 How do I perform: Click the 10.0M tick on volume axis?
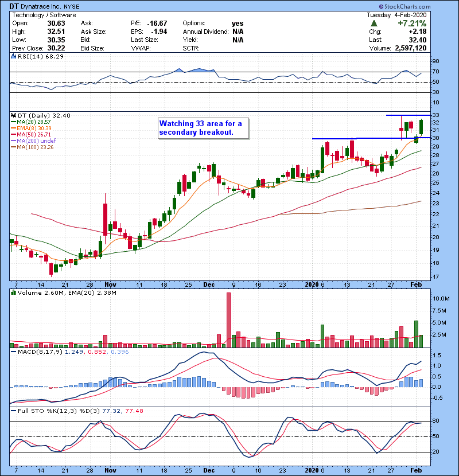tap(441, 298)
